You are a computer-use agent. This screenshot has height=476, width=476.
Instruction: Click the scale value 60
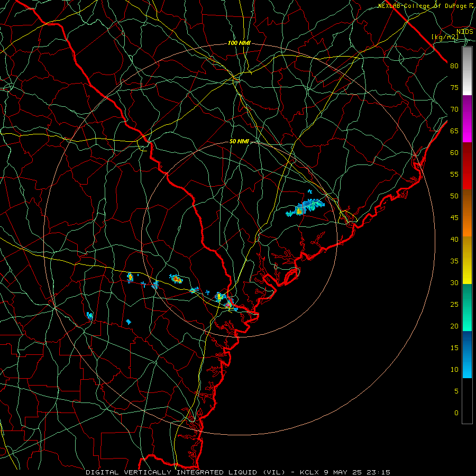coord(454,153)
